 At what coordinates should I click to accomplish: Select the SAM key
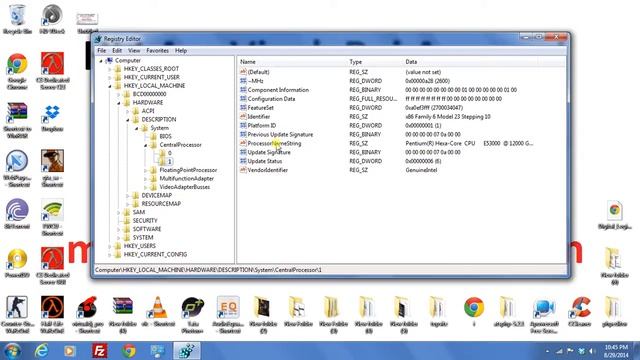pos(139,212)
